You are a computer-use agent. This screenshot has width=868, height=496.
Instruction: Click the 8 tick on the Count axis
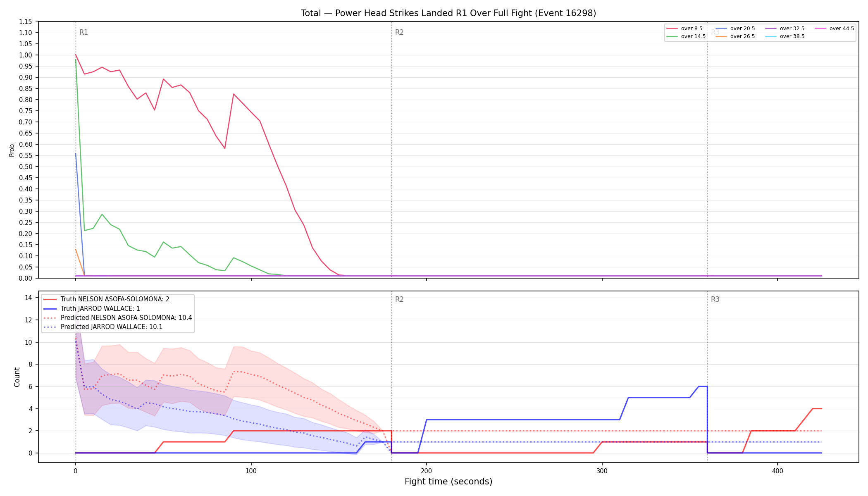click(30, 364)
